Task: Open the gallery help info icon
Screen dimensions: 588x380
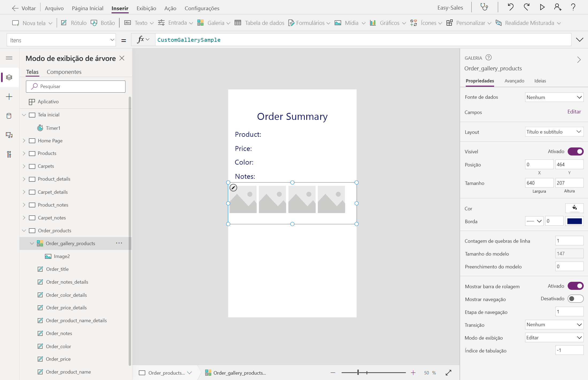Action: pyautogui.click(x=488, y=58)
